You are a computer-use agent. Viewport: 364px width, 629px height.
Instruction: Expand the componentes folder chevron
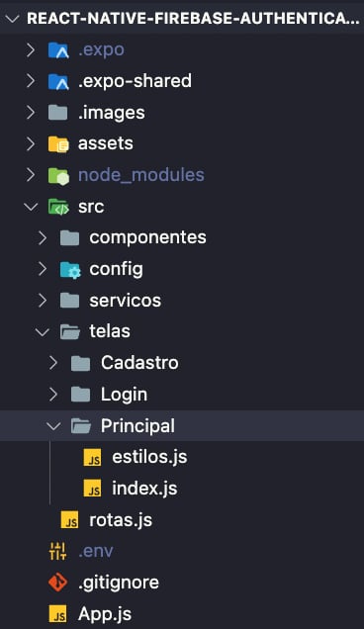[x=43, y=238]
